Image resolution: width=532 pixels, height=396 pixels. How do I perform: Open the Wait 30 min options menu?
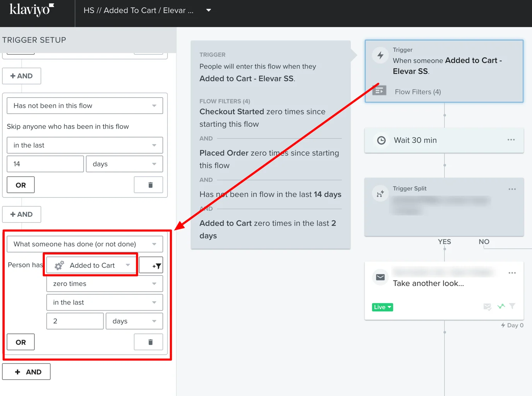pos(511,140)
